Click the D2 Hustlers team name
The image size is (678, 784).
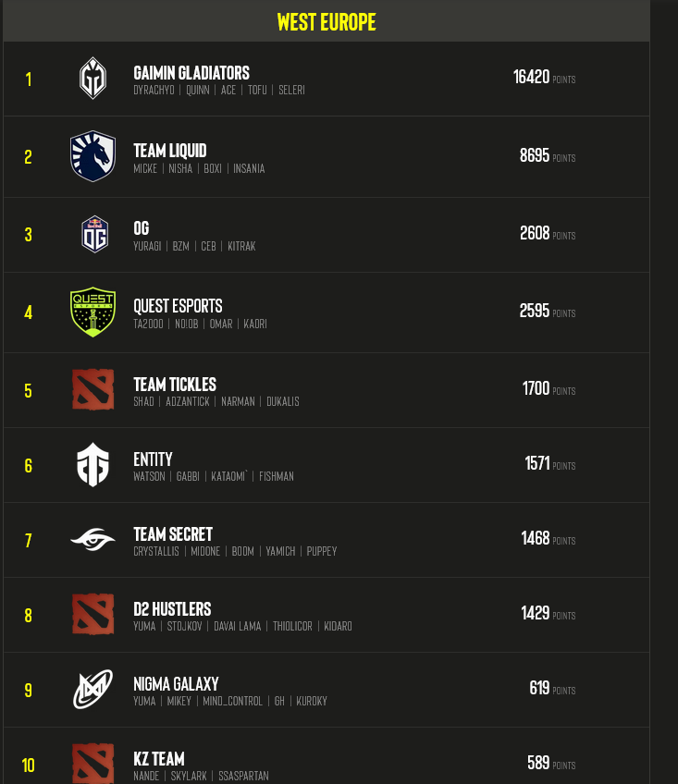(x=172, y=608)
